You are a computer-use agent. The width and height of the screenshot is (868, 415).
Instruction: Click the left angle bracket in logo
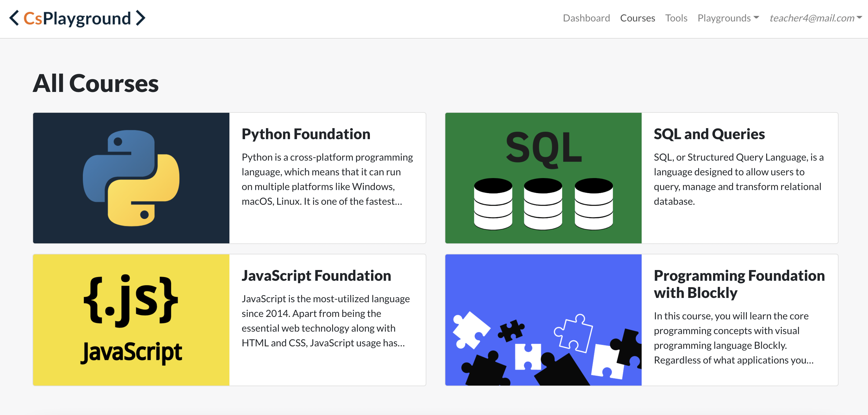[14, 18]
